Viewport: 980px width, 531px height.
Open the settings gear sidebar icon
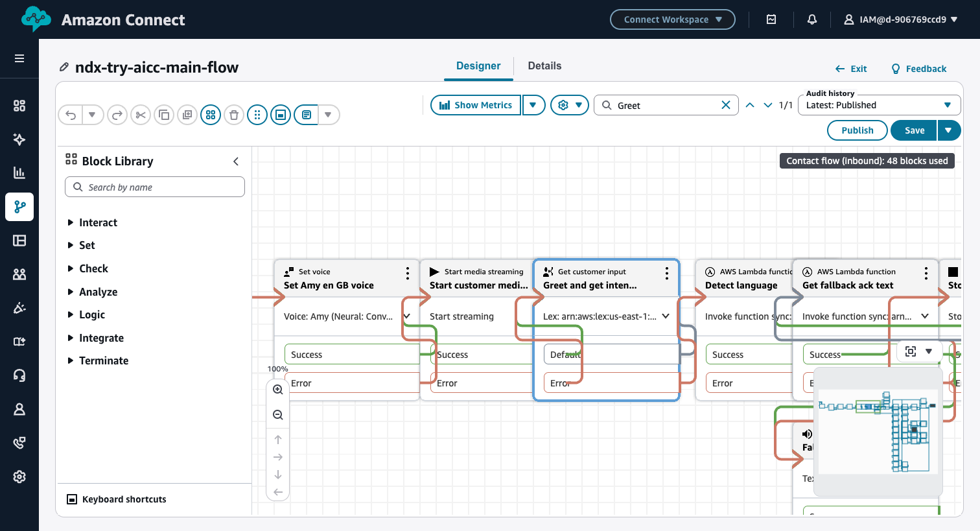[x=19, y=477]
